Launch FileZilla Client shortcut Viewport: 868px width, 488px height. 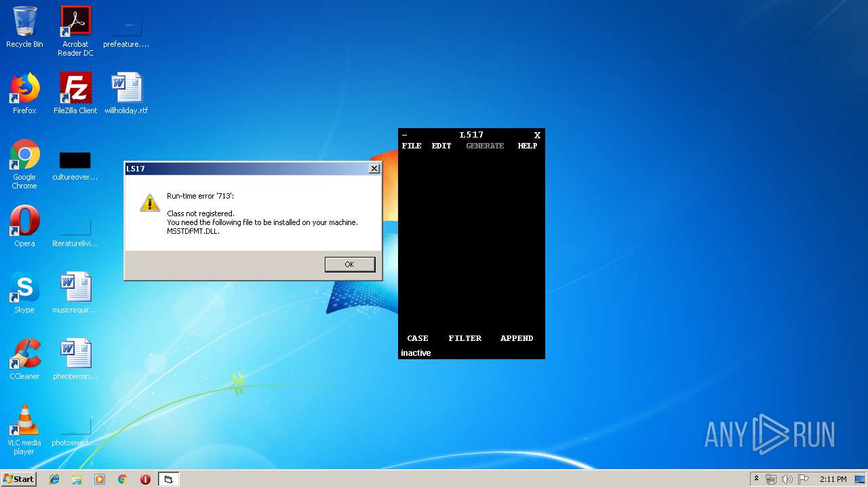point(75,94)
